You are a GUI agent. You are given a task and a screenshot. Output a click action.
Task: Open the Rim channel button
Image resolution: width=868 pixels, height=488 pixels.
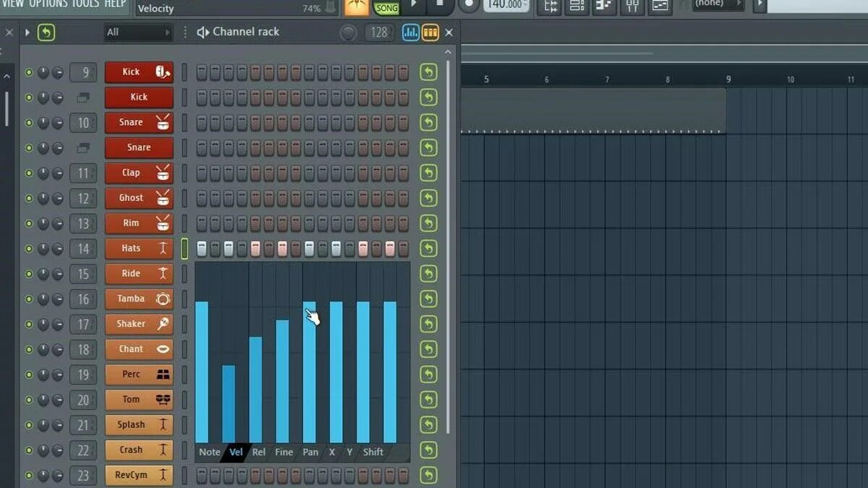coord(139,223)
